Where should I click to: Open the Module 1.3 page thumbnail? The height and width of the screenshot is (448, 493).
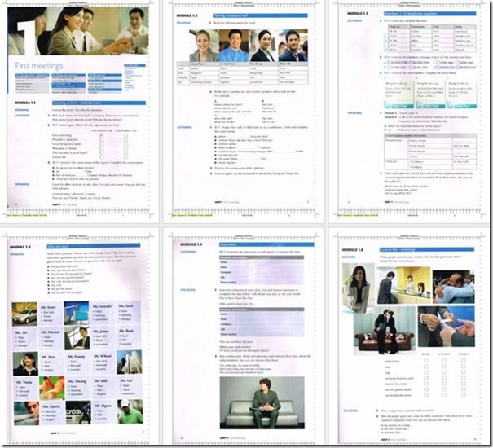tap(409, 110)
